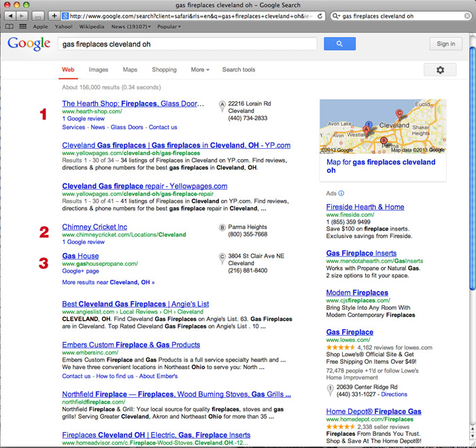Click the Google logo
The height and width of the screenshot is (448, 476).
point(29,44)
